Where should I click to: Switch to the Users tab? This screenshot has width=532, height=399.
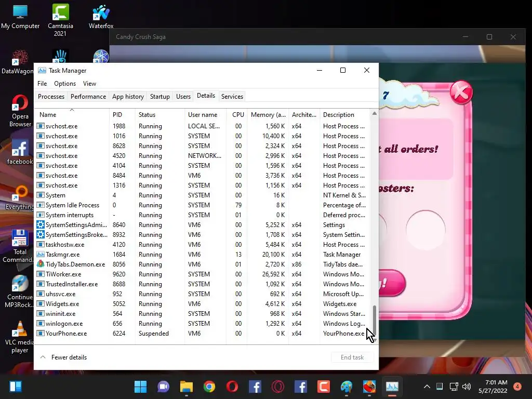click(x=183, y=96)
